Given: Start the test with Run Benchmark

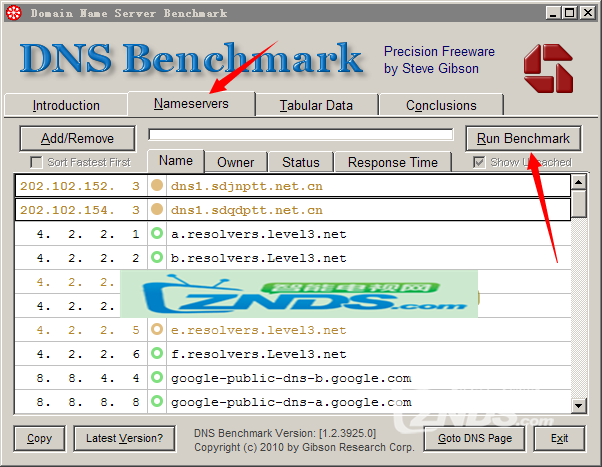Looking at the screenshot, I should coord(523,138).
